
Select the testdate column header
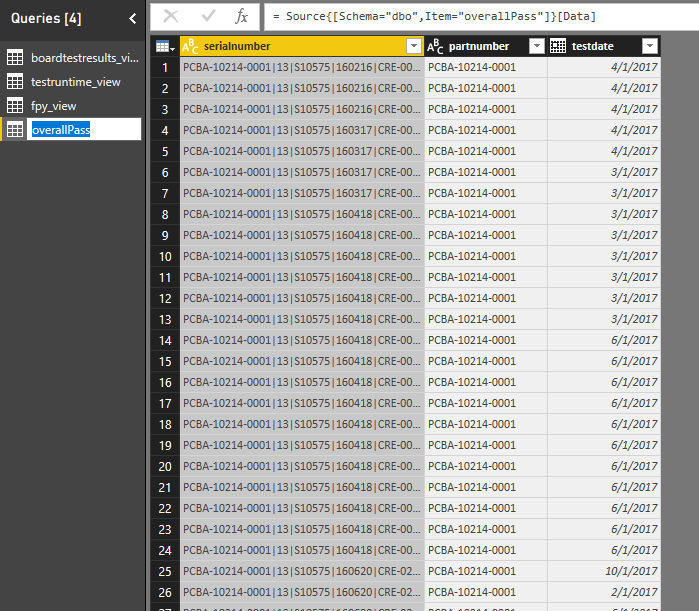(x=604, y=46)
